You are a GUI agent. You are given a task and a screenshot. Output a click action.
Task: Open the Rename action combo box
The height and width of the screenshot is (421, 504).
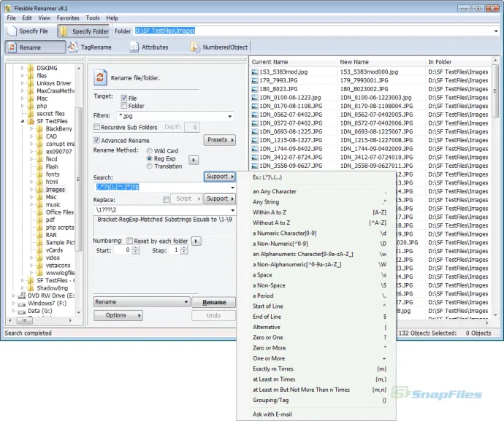(142, 302)
